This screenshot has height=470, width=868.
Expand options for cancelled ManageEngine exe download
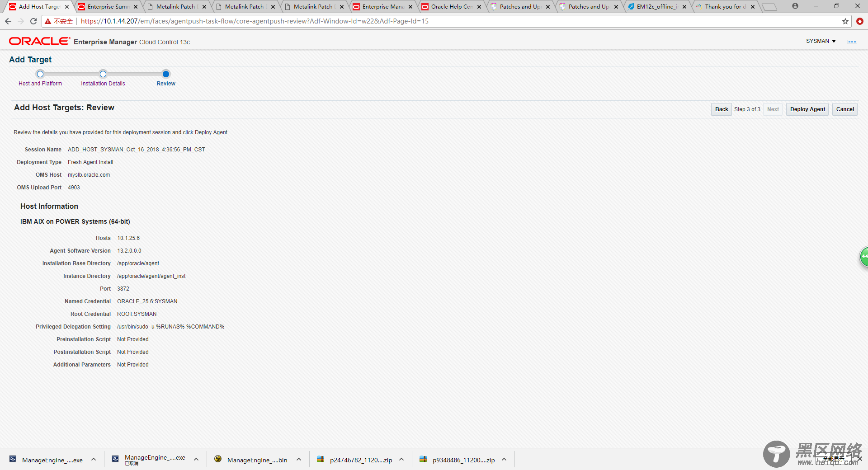(196, 460)
